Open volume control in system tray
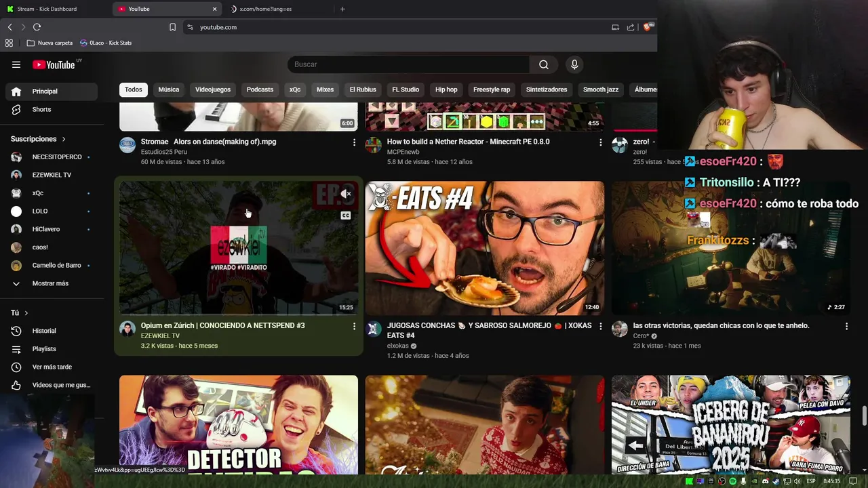 pyautogui.click(x=798, y=481)
